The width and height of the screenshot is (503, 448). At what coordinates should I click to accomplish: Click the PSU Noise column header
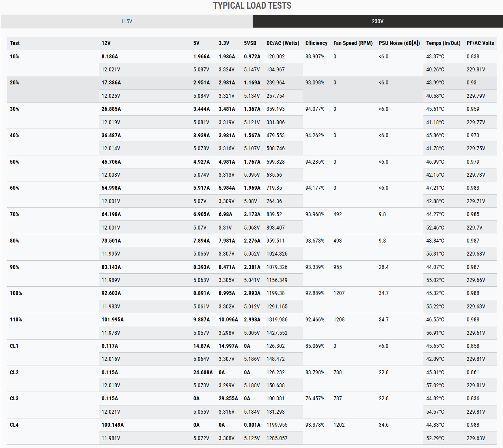point(399,43)
